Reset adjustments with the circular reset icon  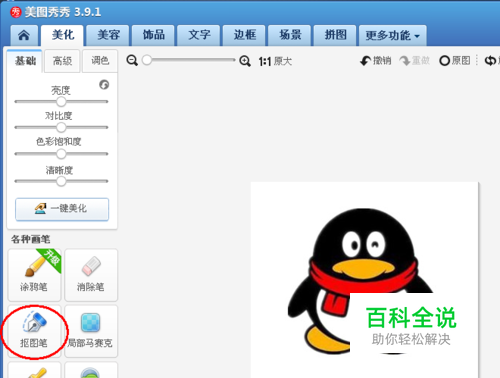[x=104, y=85]
